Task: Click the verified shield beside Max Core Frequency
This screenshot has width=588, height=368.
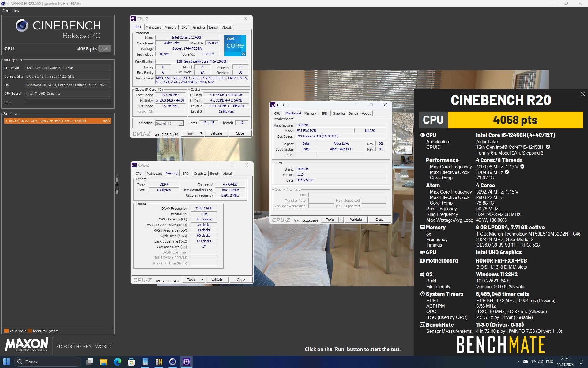Action: [522, 167]
